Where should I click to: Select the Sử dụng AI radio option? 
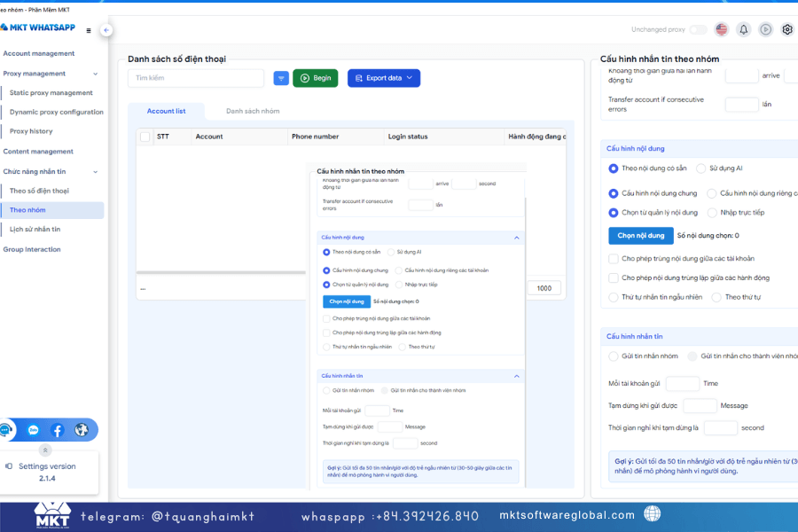point(701,168)
